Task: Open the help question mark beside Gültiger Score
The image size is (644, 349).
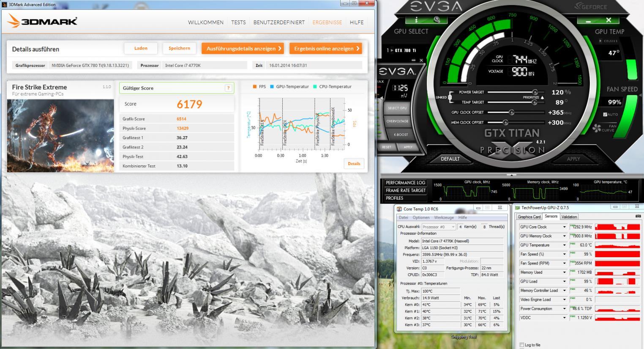Action: (x=228, y=88)
